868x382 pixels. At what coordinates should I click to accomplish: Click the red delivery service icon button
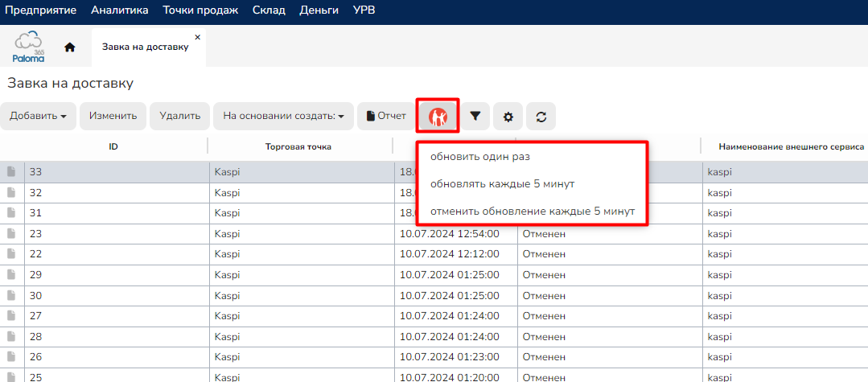[438, 117]
